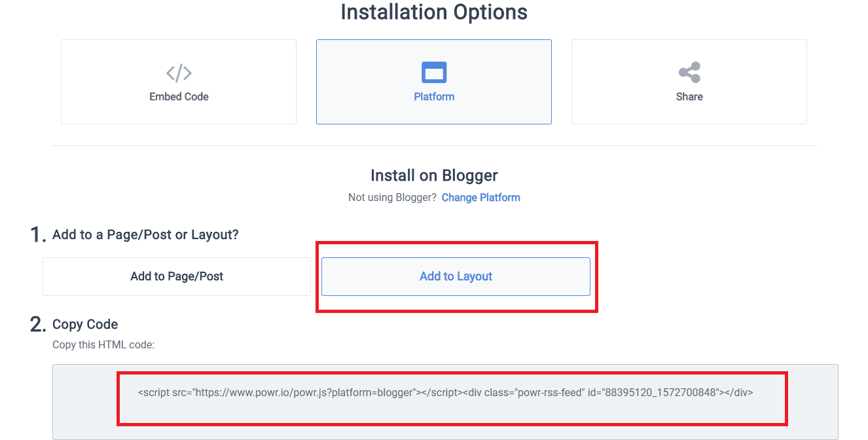Click the Share nodes icon

[689, 72]
